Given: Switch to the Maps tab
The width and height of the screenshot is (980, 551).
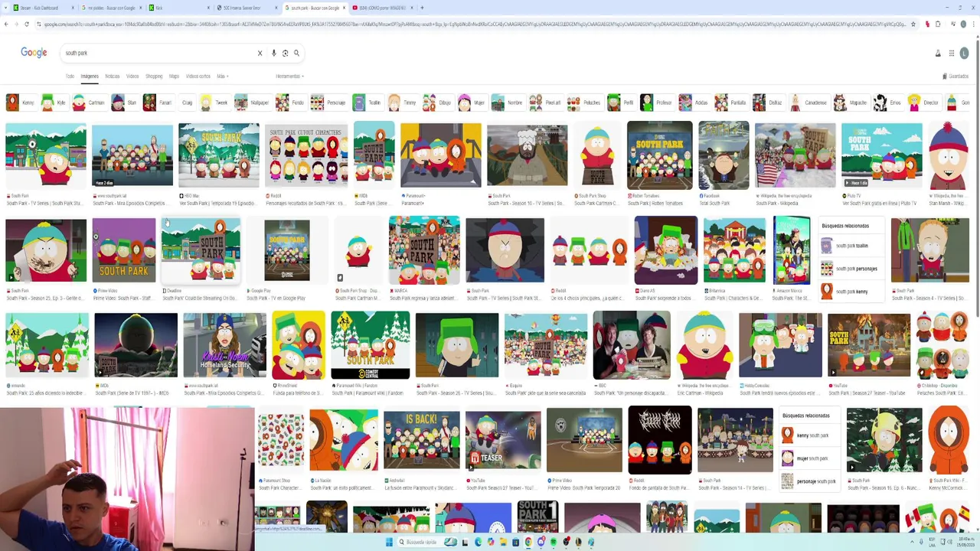Looking at the screenshot, I should [174, 76].
